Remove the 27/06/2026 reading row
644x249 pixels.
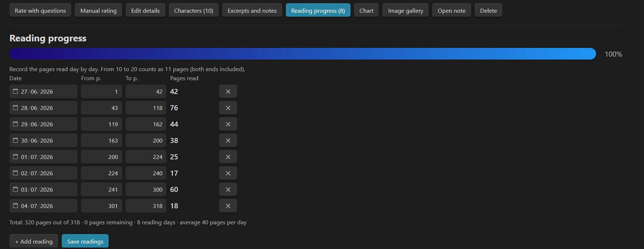228,91
